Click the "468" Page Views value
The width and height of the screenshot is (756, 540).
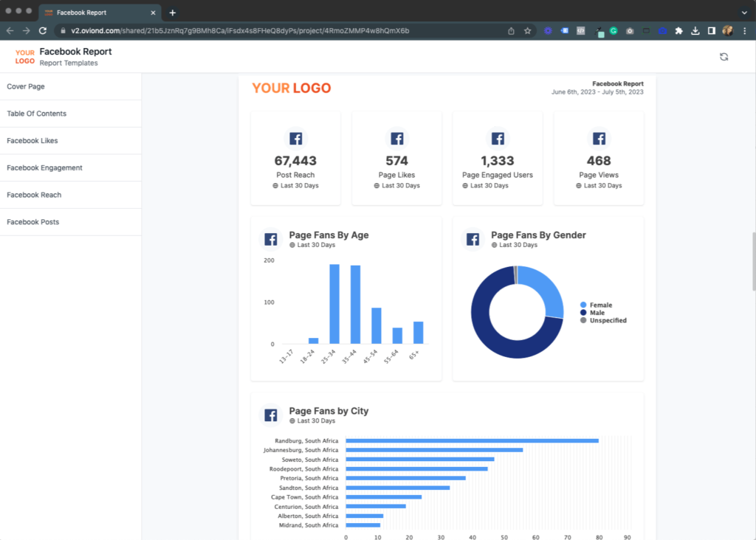[599, 161]
